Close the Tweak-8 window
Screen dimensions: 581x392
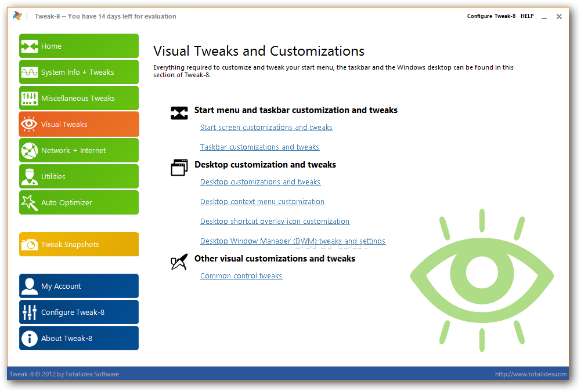click(559, 16)
